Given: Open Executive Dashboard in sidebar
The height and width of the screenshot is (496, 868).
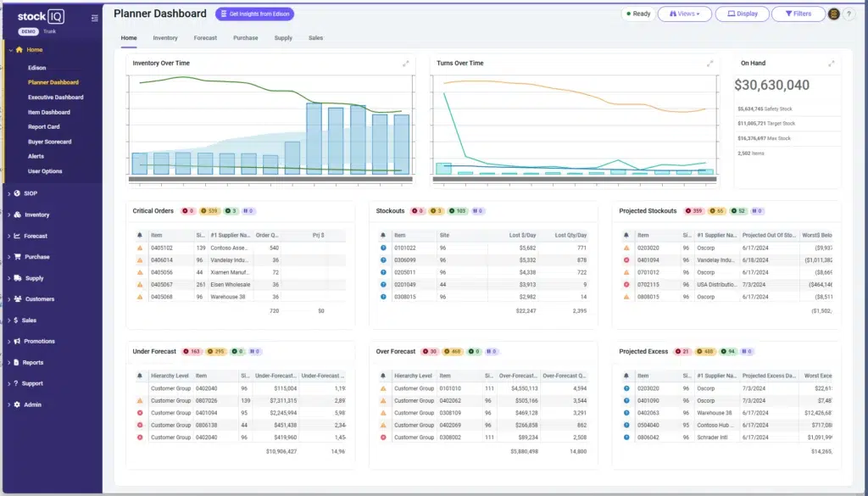Looking at the screenshot, I should point(56,98).
